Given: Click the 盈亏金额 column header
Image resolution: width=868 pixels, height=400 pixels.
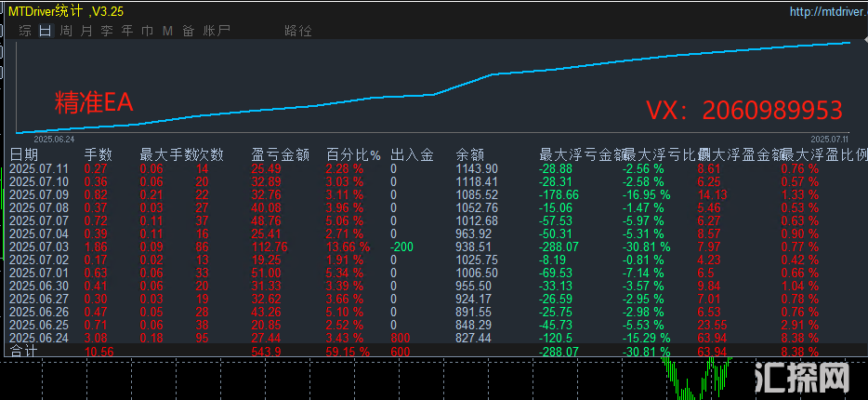Looking at the screenshot, I should tap(280, 154).
